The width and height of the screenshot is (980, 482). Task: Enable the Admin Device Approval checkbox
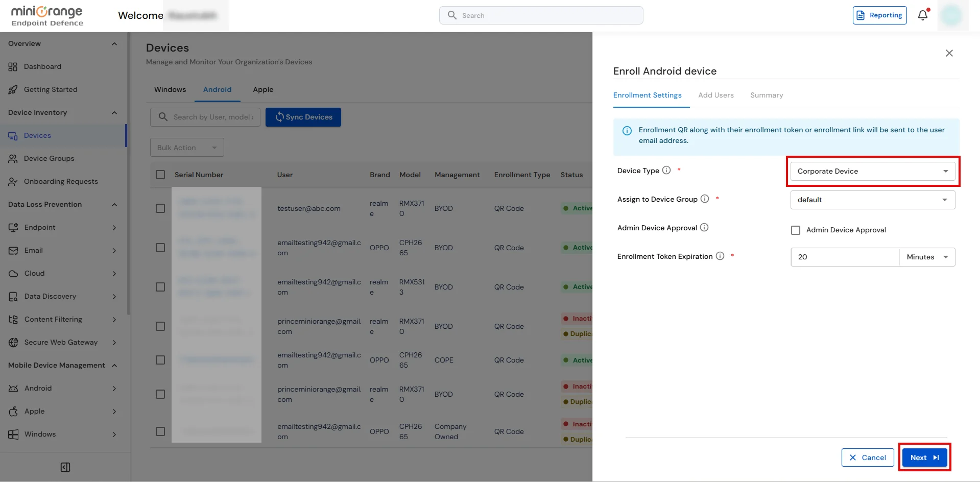pyautogui.click(x=796, y=230)
